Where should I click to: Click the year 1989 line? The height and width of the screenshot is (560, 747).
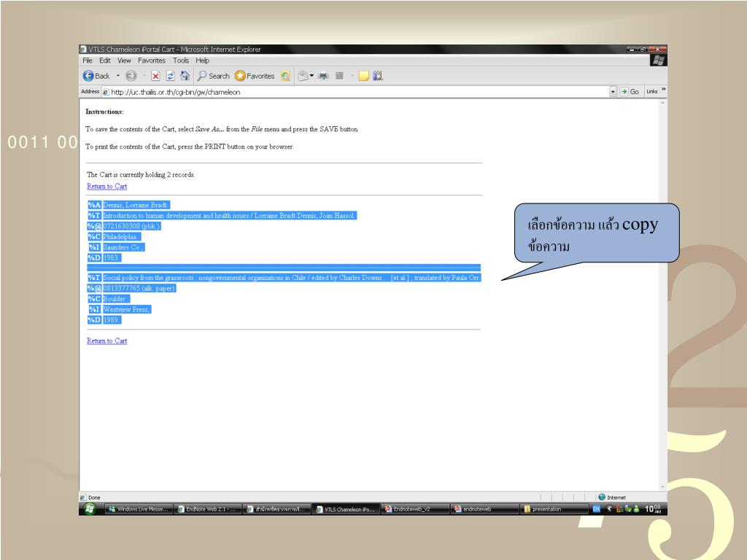(x=112, y=320)
